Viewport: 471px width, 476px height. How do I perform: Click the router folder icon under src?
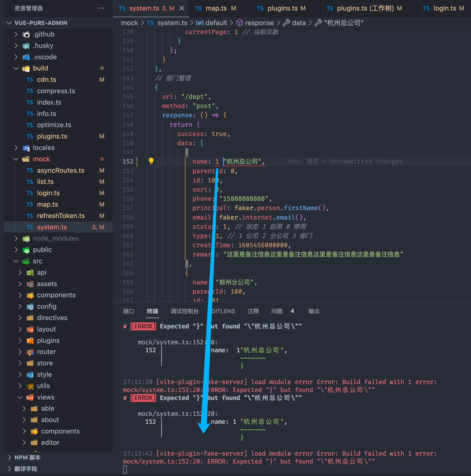click(30, 352)
